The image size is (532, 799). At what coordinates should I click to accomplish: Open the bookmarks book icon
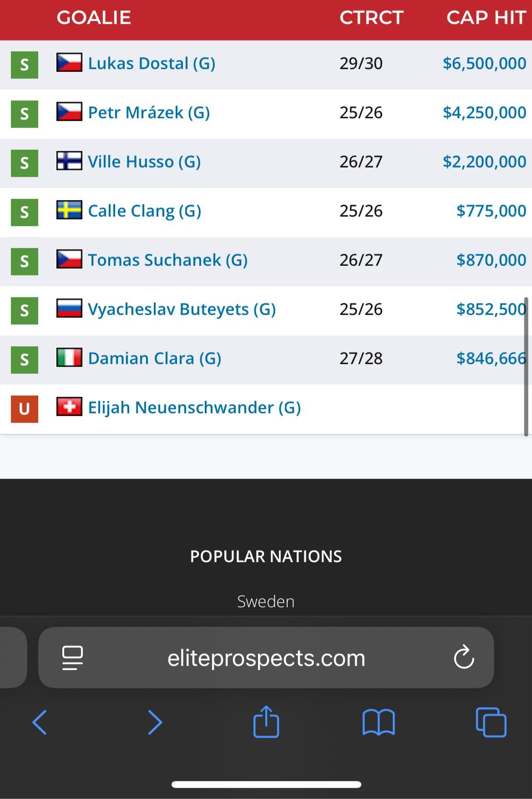(379, 722)
